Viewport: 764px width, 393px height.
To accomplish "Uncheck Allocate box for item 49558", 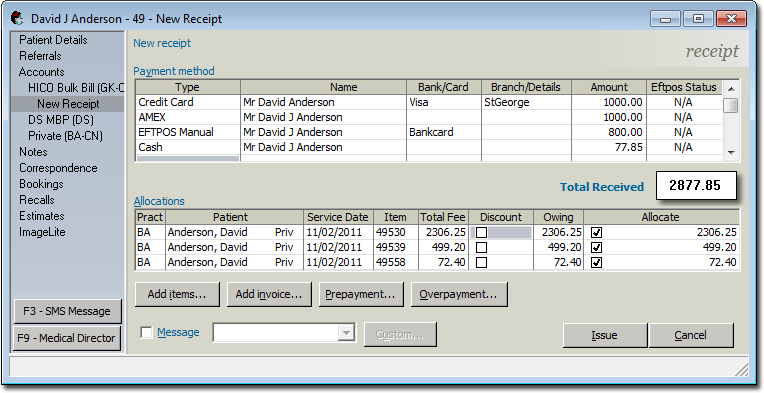I will pyautogui.click(x=596, y=263).
